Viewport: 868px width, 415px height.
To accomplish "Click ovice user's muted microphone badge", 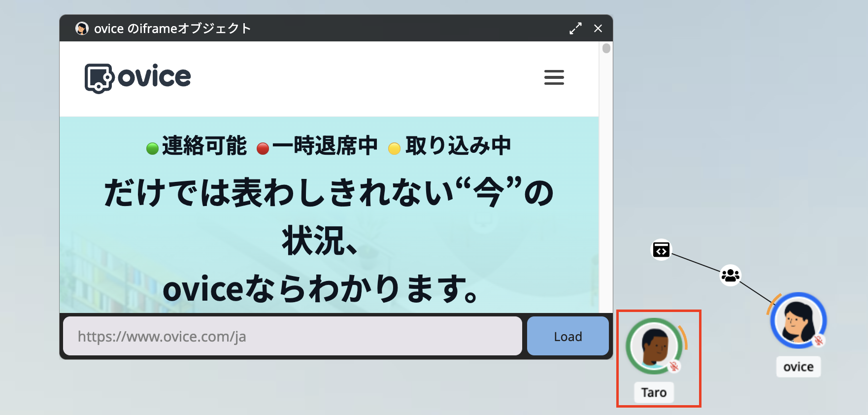I will point(818,341).
